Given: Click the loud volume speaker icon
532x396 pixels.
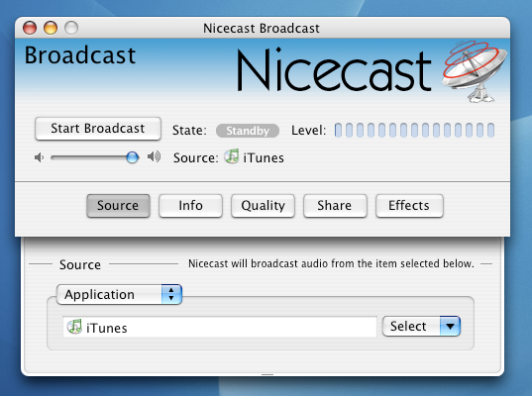Looking at the screenshot, I should click(154, 157).
